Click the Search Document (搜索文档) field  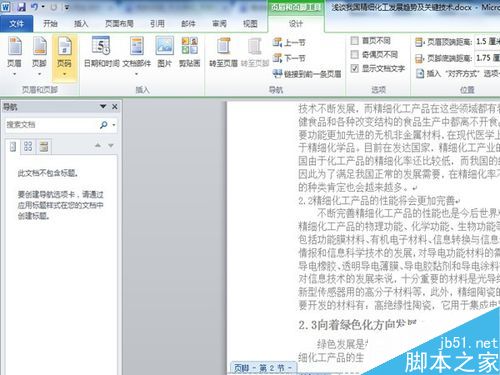52,125
